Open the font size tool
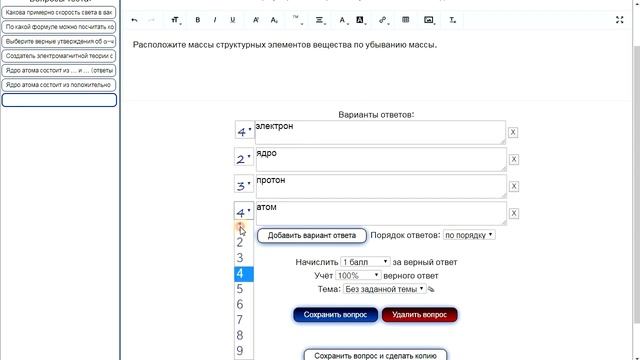640x360 pixels. [176, 20]
